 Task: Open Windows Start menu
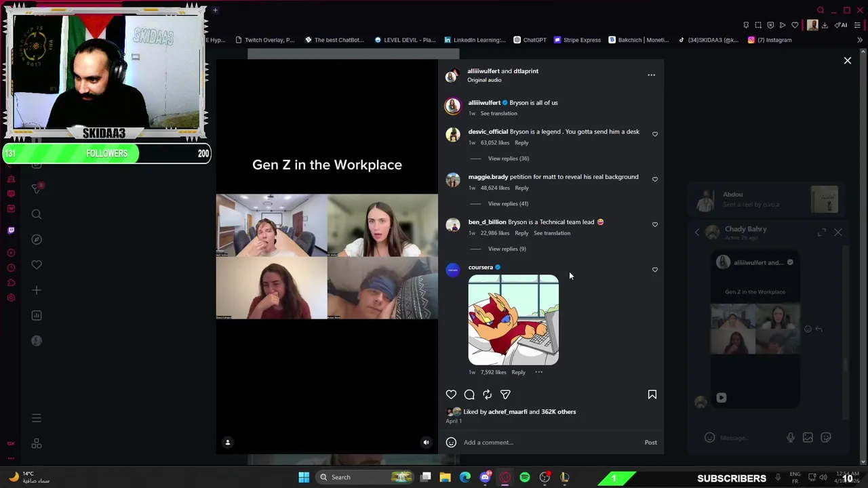tap(304, 477)
